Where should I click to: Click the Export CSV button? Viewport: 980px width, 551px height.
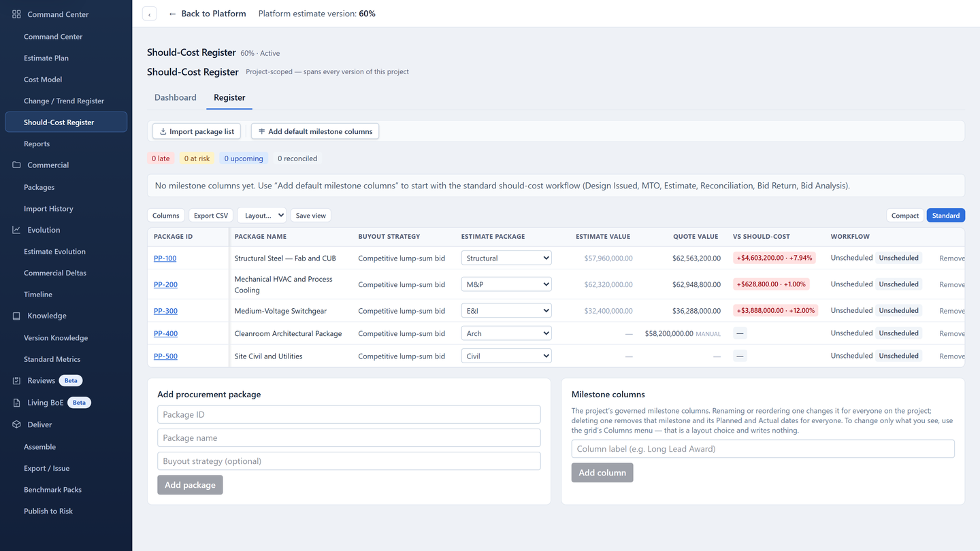211,216
